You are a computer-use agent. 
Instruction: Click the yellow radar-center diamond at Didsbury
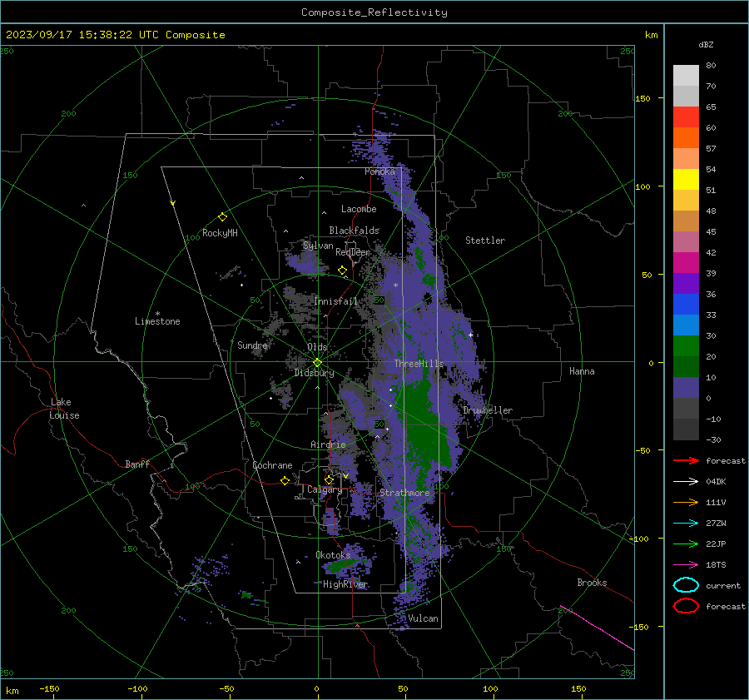click(x=318, y=363)
